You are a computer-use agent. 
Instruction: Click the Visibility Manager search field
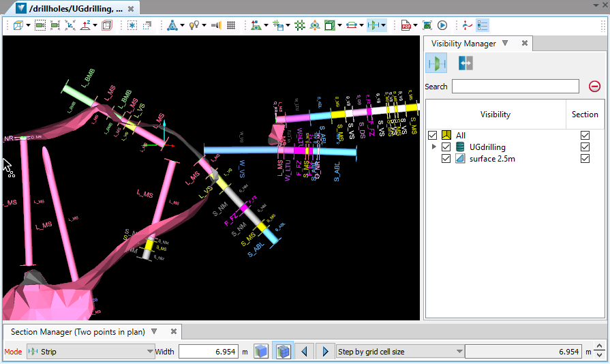515,87
